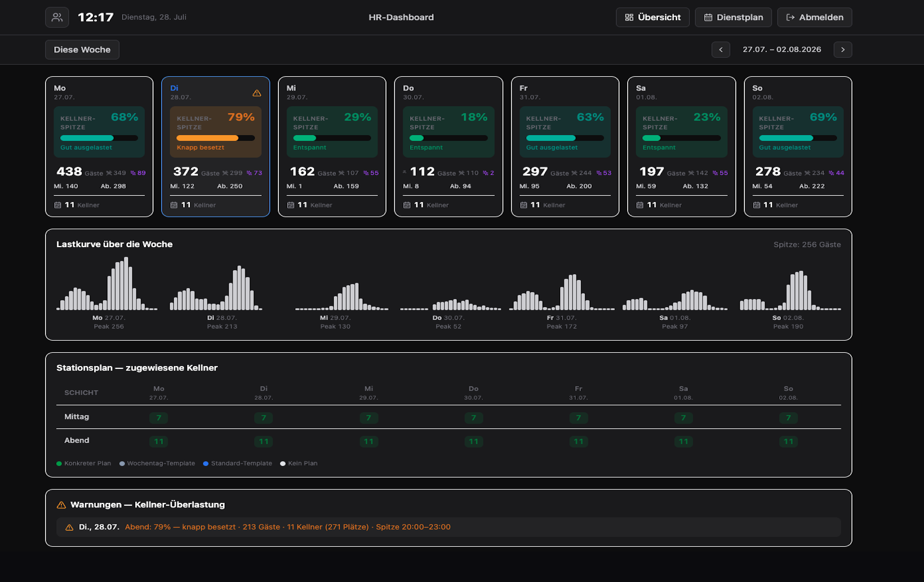924x582 pixels.
Task: Click calendar icon in Mo card footer
Action: [58, 205]
